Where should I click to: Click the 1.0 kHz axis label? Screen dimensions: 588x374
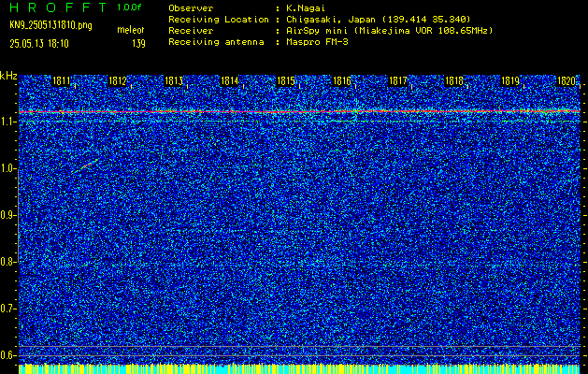point(7,169)
